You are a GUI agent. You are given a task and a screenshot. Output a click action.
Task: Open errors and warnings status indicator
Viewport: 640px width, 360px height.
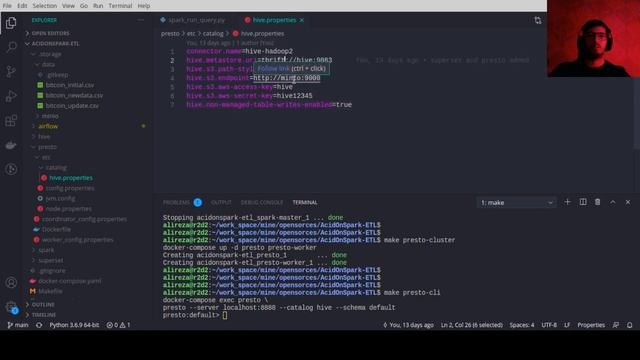[118, 325]
